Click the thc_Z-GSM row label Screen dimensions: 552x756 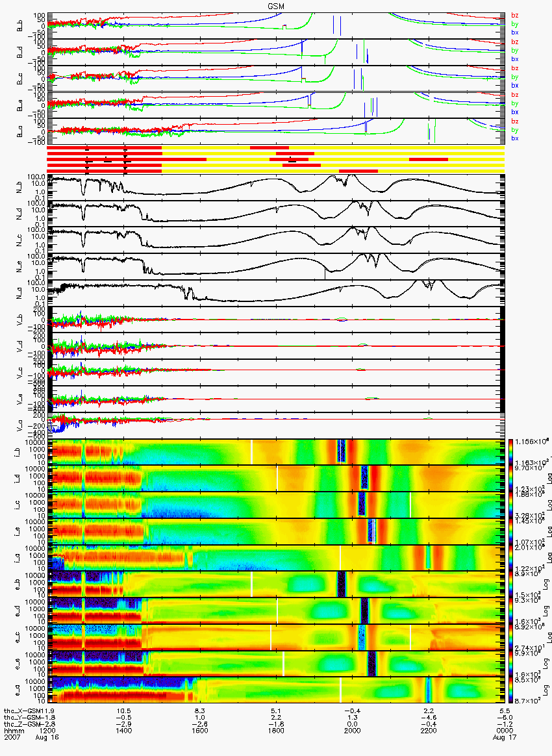pos(23,725)
